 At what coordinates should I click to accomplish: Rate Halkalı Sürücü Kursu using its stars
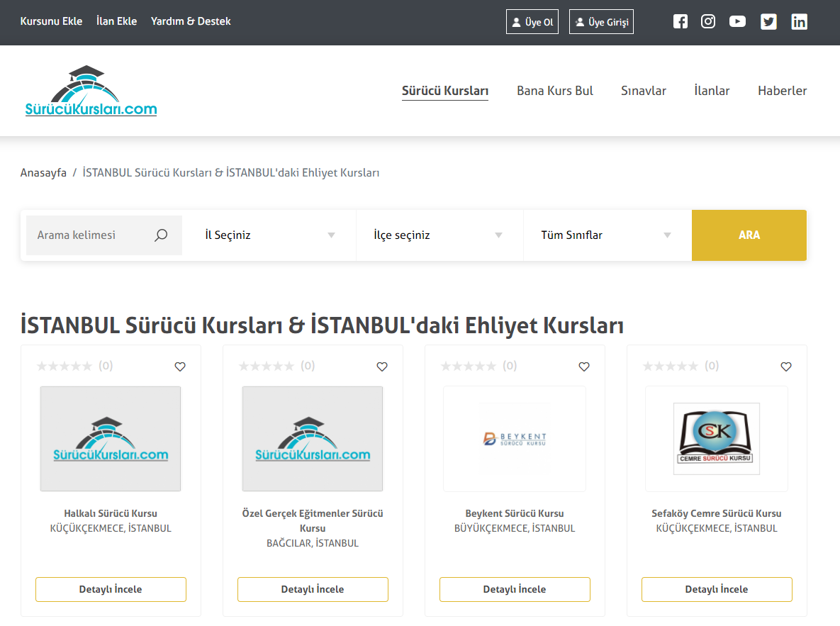[65, 366]
